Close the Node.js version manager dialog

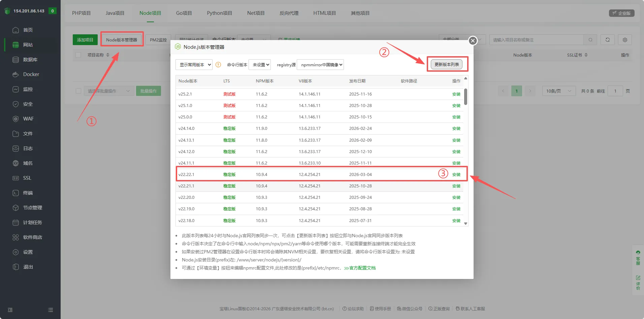coord(473,41)
